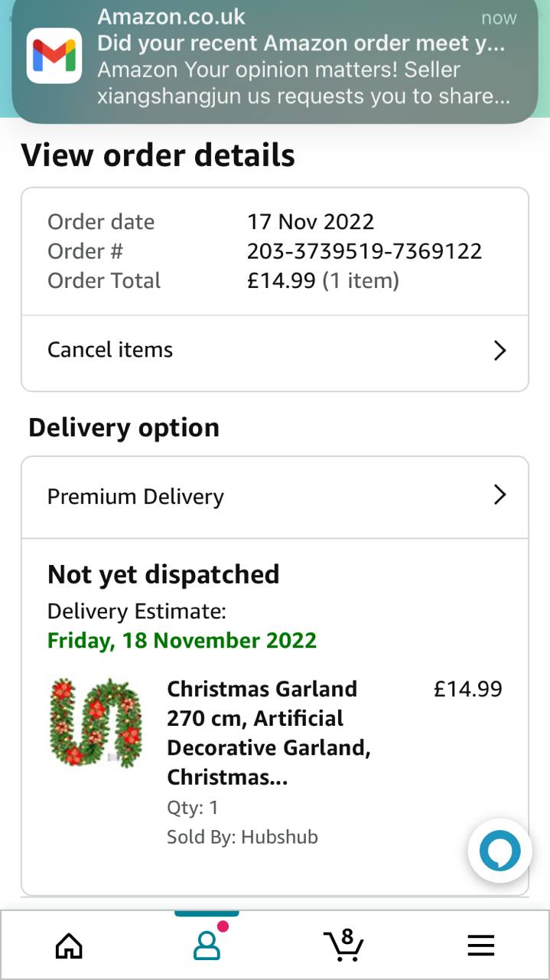Open the account profile icon
This screenshot has width=550, height=980.
click(207, 946)
